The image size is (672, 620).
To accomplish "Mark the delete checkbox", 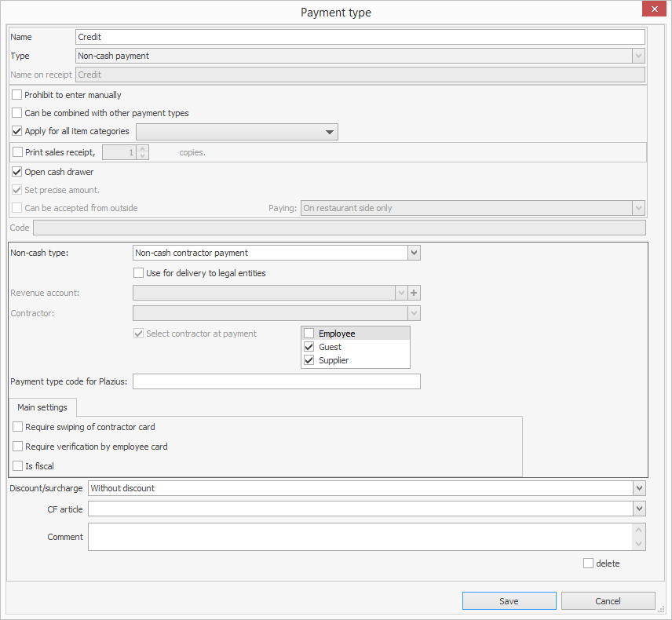I will (x=588, y=563).
